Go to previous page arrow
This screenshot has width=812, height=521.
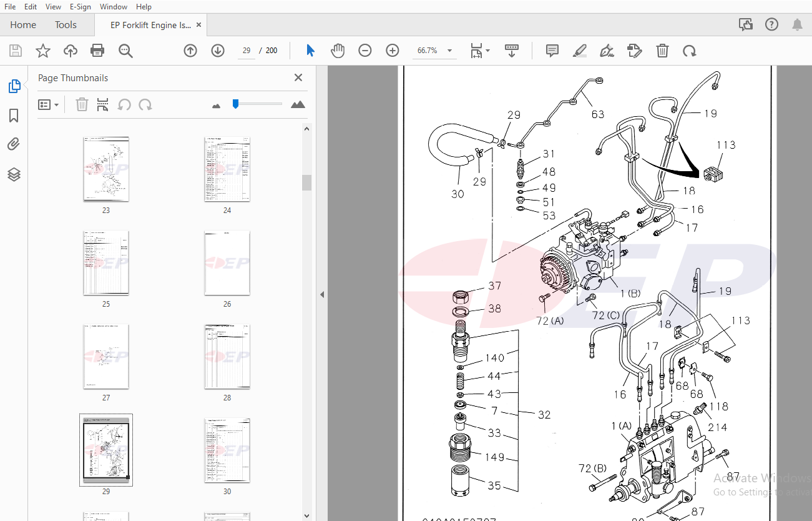pyautogui.click(x=190, y=51)
